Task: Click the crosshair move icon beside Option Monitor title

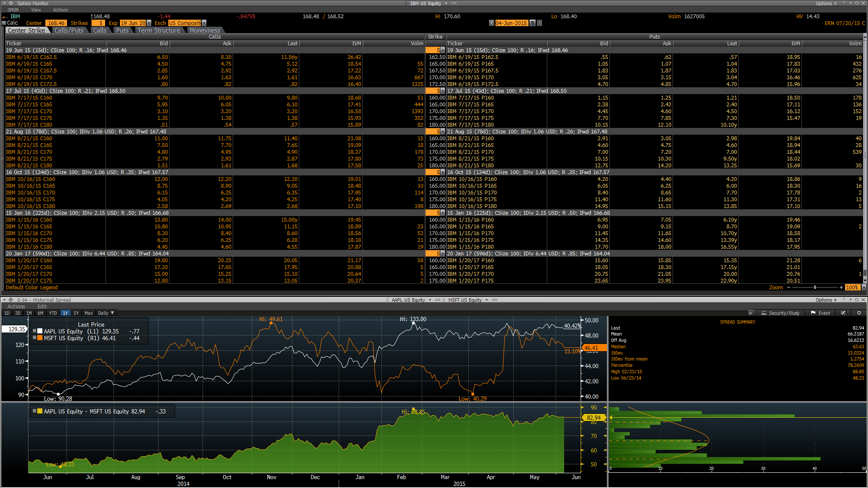Action: (x=11, y=3)
